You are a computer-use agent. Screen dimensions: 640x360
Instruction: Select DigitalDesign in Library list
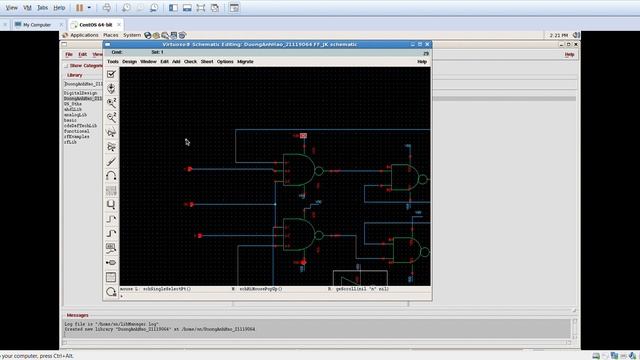point(80,93)
